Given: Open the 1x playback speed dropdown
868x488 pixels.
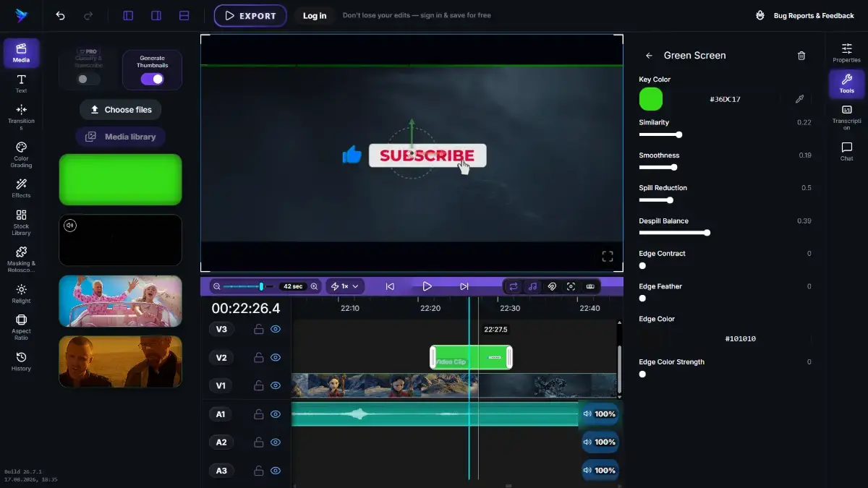Looking at the screenshot, I should 345,286.
